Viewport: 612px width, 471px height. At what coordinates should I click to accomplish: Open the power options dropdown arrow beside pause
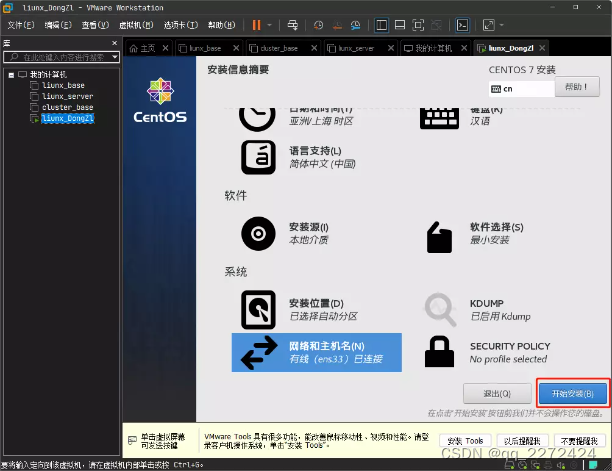click(269, 25)
